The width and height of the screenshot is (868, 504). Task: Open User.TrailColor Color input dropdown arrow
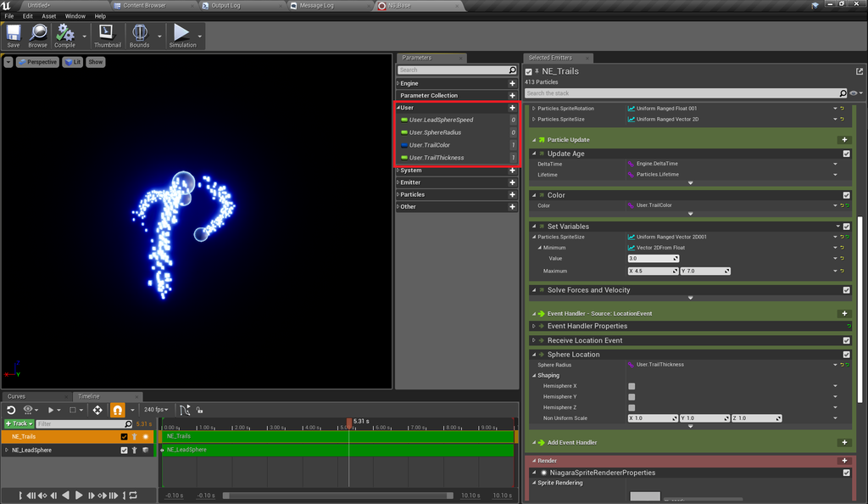click(x=835, y=205)
